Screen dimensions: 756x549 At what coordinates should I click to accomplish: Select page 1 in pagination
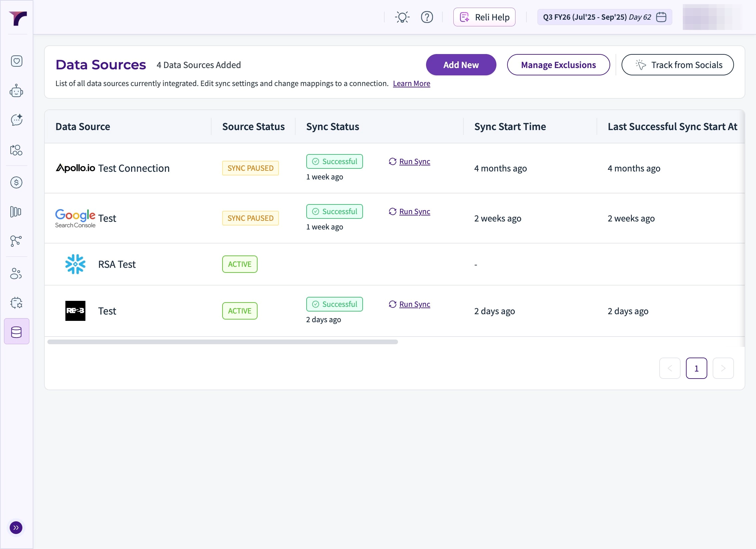[x=696, y=368]
